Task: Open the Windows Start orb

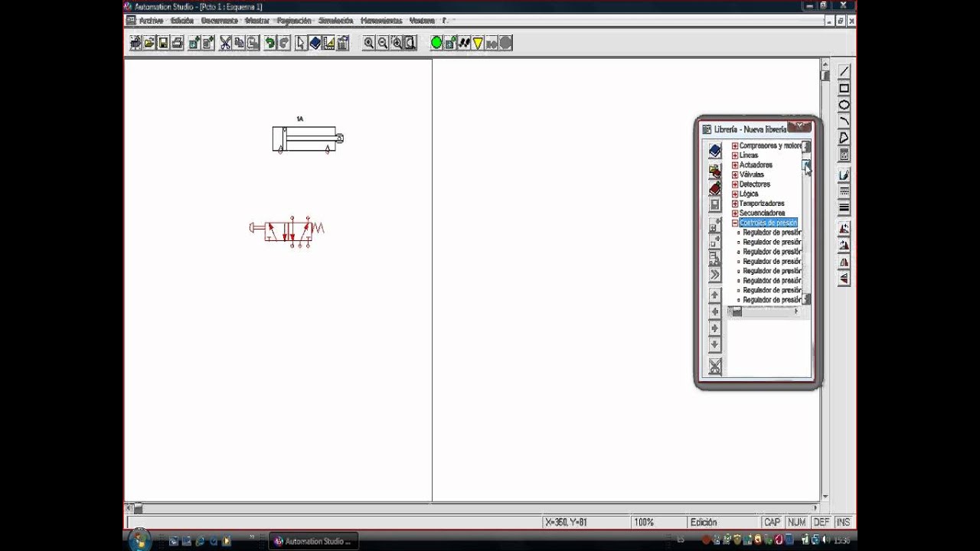Action: click(140, 540)
